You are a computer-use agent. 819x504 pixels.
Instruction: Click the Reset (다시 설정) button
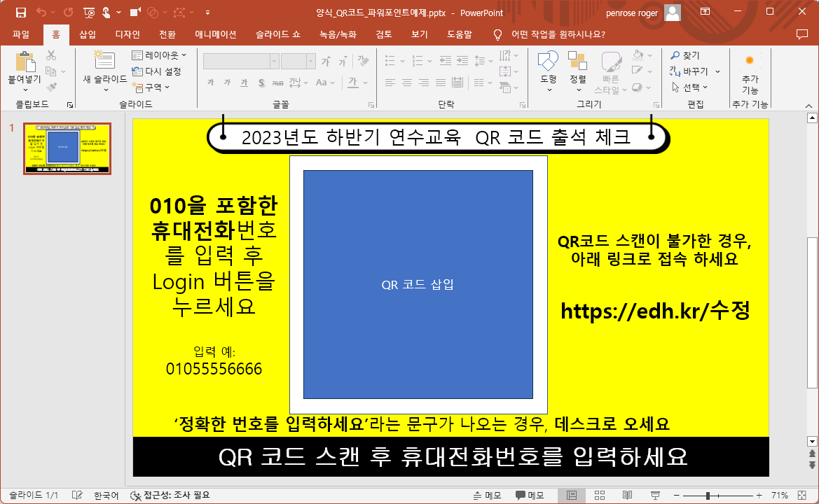[157, 71]
